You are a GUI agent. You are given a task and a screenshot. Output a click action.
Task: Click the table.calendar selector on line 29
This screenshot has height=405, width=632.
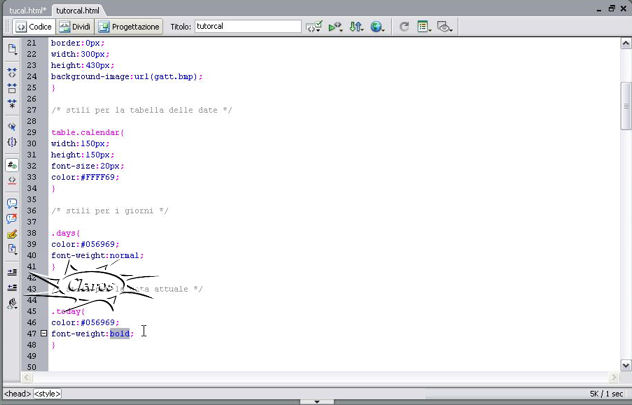87,132
